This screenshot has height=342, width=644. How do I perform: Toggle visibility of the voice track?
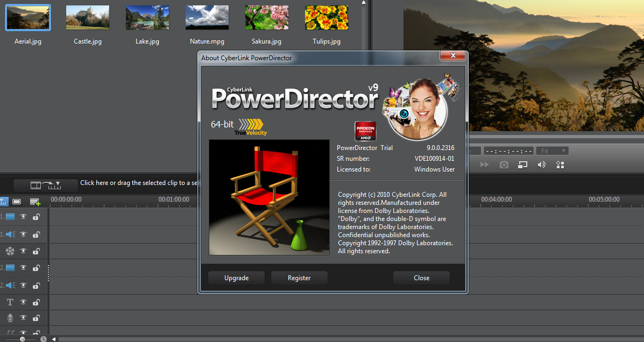[x=24, y=318]
